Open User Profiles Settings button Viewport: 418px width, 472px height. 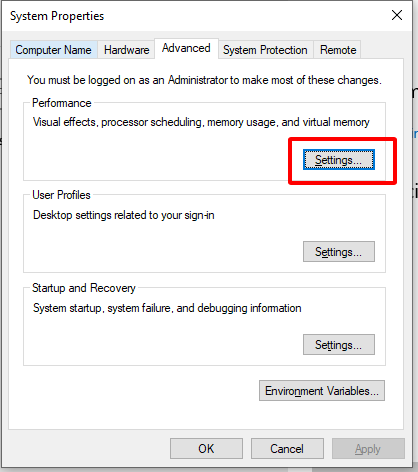pos(339,252)
